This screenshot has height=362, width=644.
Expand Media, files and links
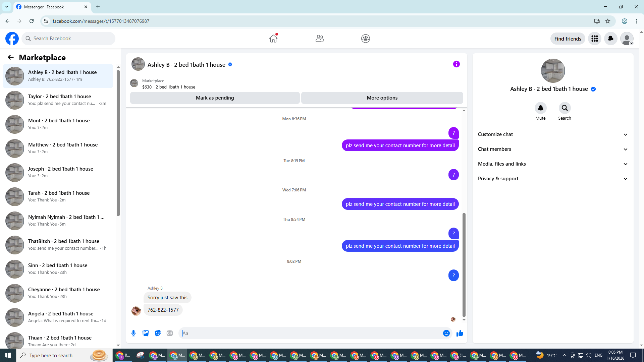552,164
